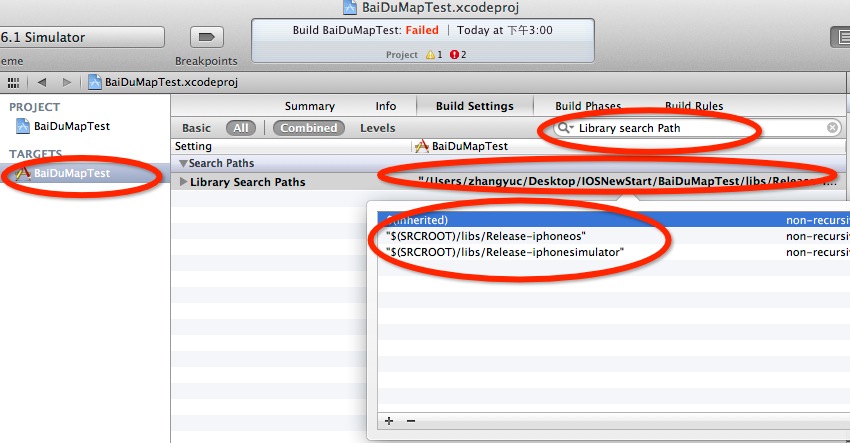Toggle the Breakpoints button
Screen dimensions: 850x443
pos(207,37)
